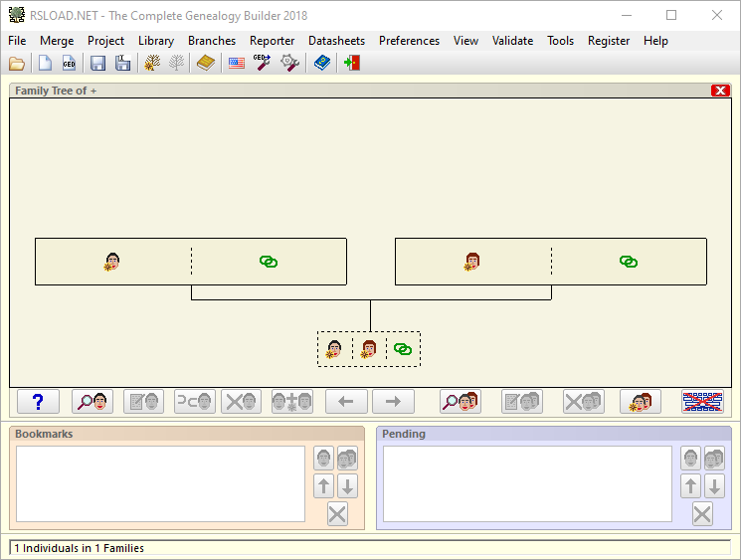Click green link icon in child box
Screen dimensions: 741x560
coord(403,349)
